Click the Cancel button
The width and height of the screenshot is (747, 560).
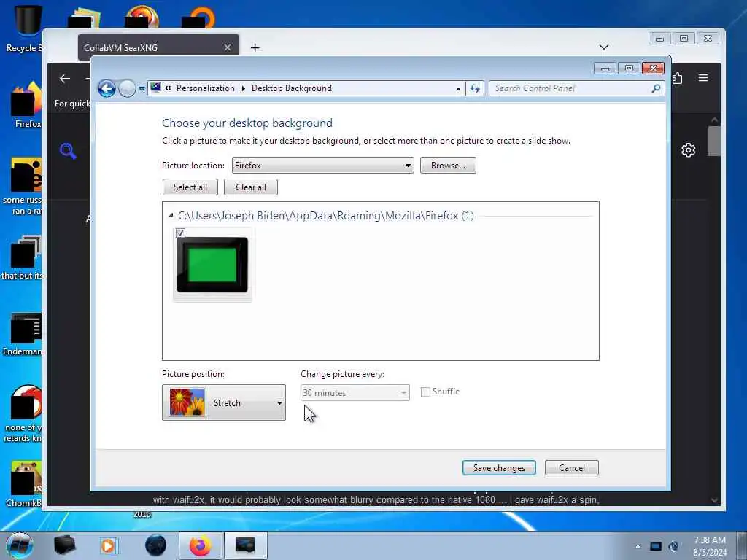click(x=572, y=468)
